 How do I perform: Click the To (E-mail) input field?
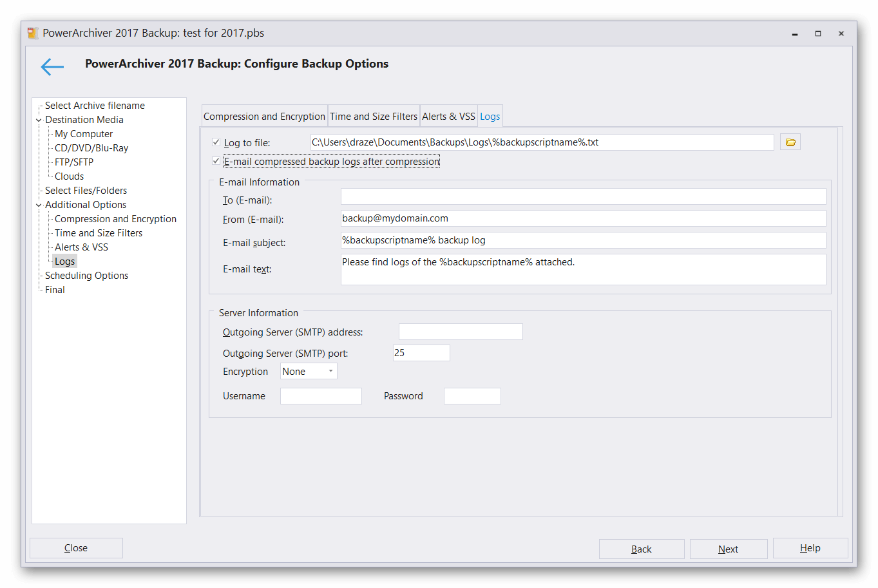(x=583, y=197)
